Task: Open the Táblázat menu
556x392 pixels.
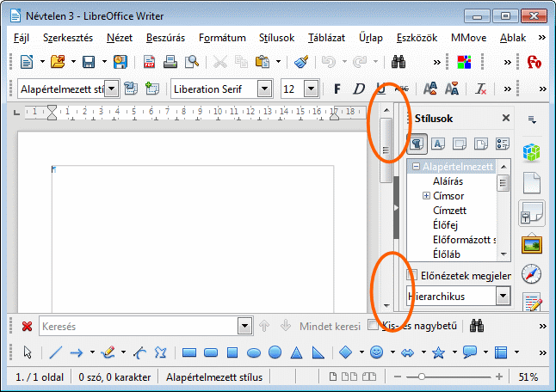Action: 326,38
